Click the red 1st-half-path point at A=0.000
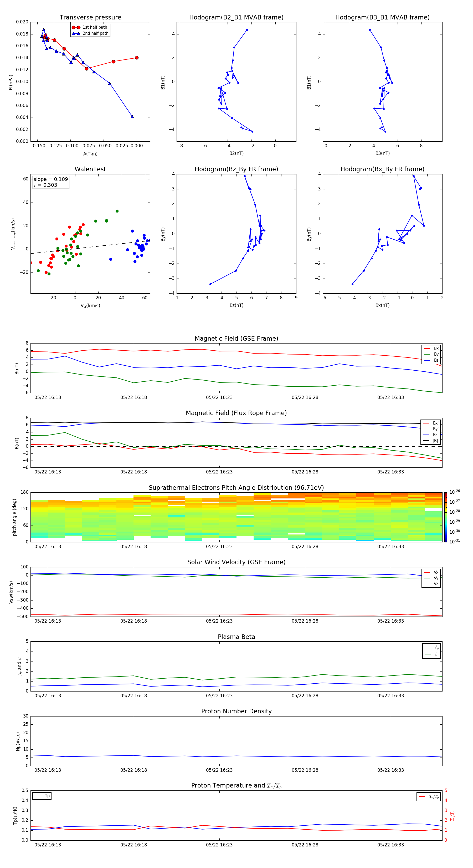 click(137, 58)
